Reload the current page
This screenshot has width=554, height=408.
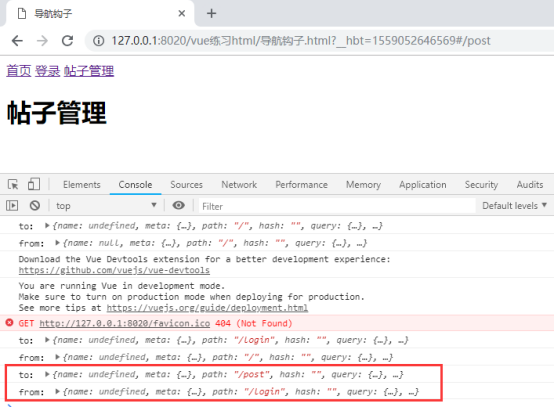(x=67, y=41)
